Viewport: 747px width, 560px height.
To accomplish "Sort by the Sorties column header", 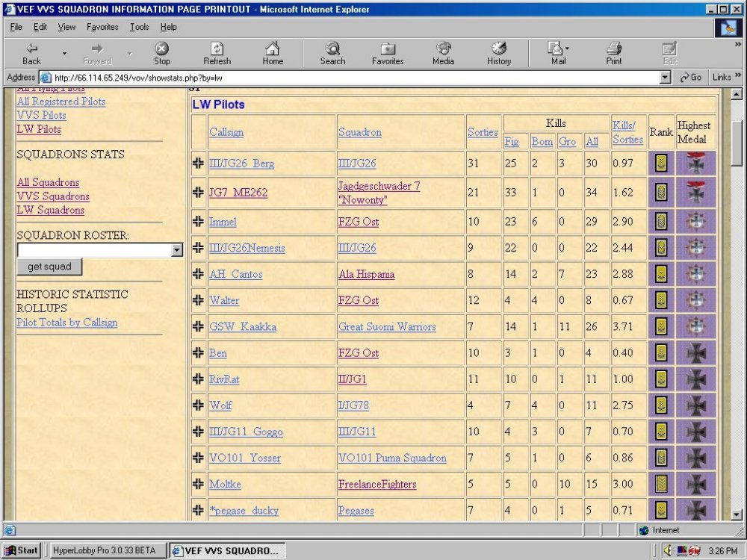I will click(483, 132).
